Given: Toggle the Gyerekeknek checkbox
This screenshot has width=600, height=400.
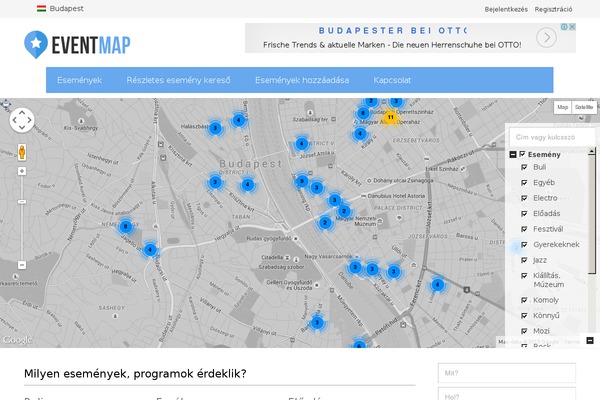Looking at the screenshot, I should tap(524, 245).
